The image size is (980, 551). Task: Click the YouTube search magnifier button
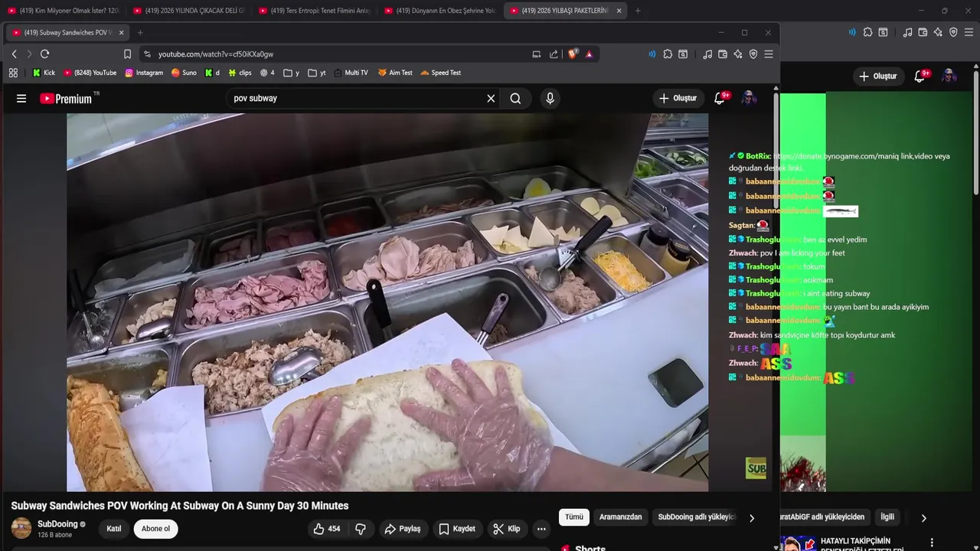pyautogui.click(x=515, y=98)
